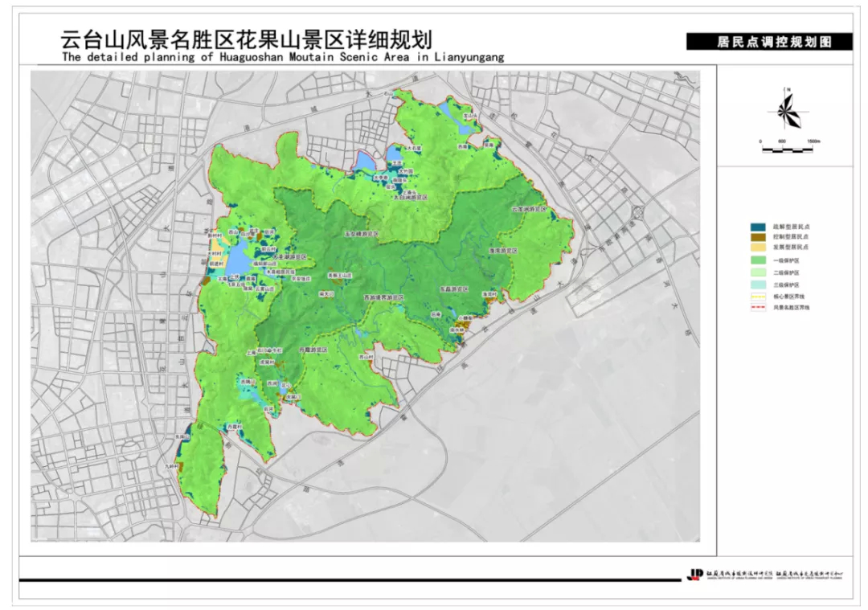868x610 pixels.
Task: Click the large blue 大圣湖 lake area
Action: (238, 259)
